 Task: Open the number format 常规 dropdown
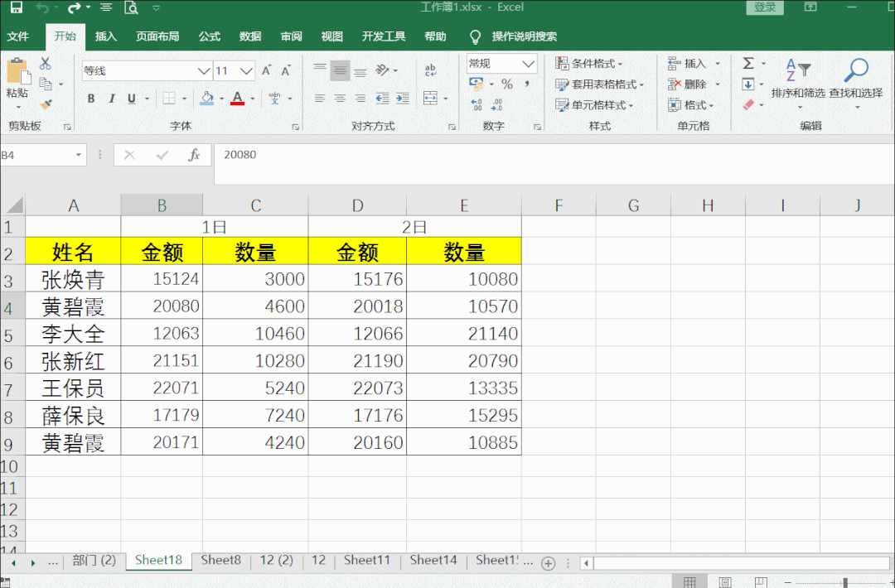click(x=529, y=63)
